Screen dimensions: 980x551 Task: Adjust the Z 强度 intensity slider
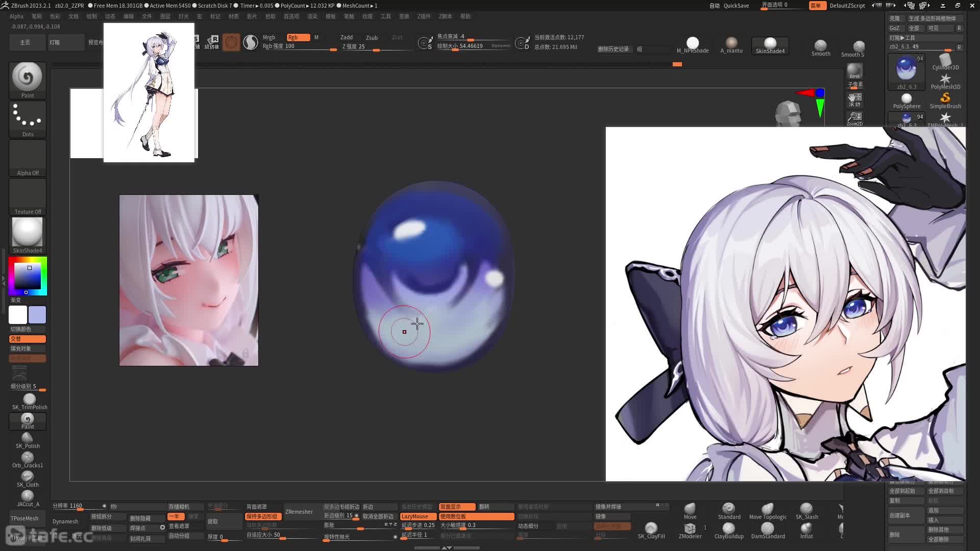(376, 46)
